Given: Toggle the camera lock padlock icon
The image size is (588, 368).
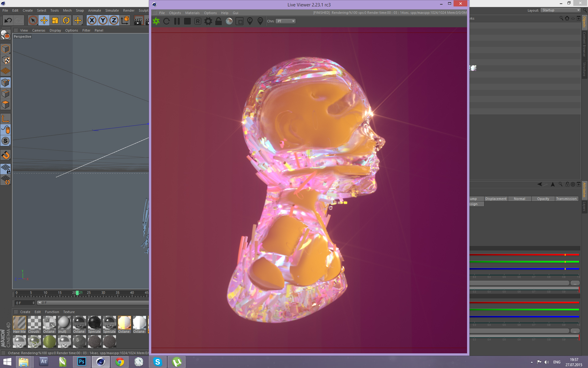Looking at the screenshot, I should pos(218,21).
